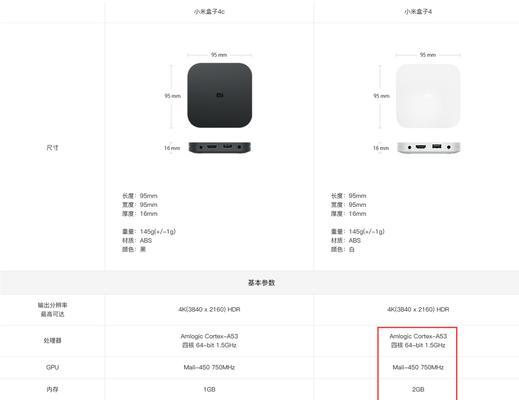Click the 4K(3840 x 2160) HDR value for 4c
519x400 pixels.
[x=209, y=309]
